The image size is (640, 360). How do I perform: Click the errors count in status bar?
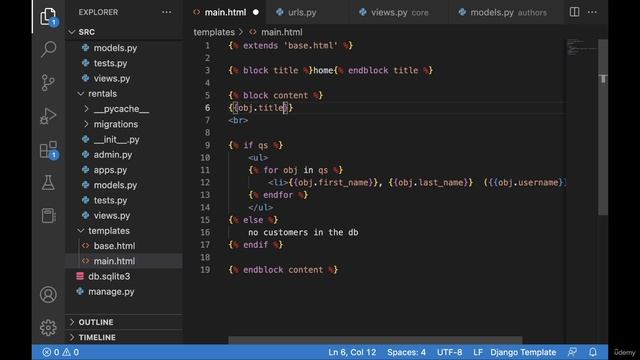click(x=51, y=352)
